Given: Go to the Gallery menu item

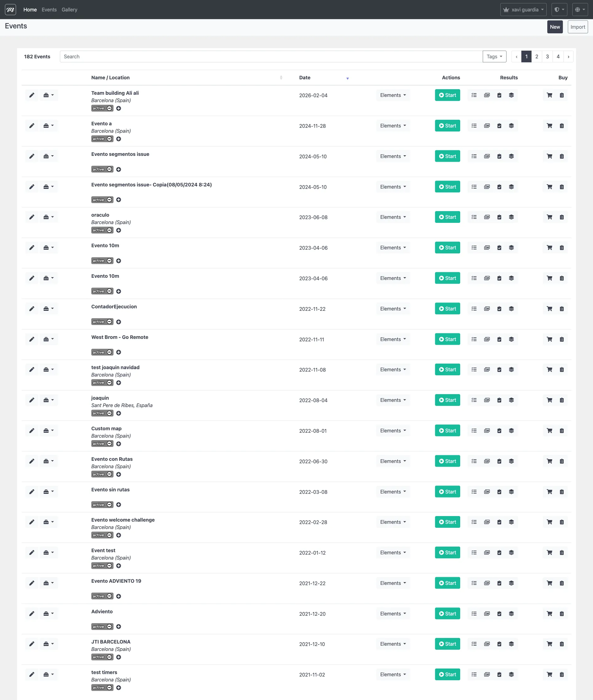Looking at the screenshot, I should (x=69, y=9).
